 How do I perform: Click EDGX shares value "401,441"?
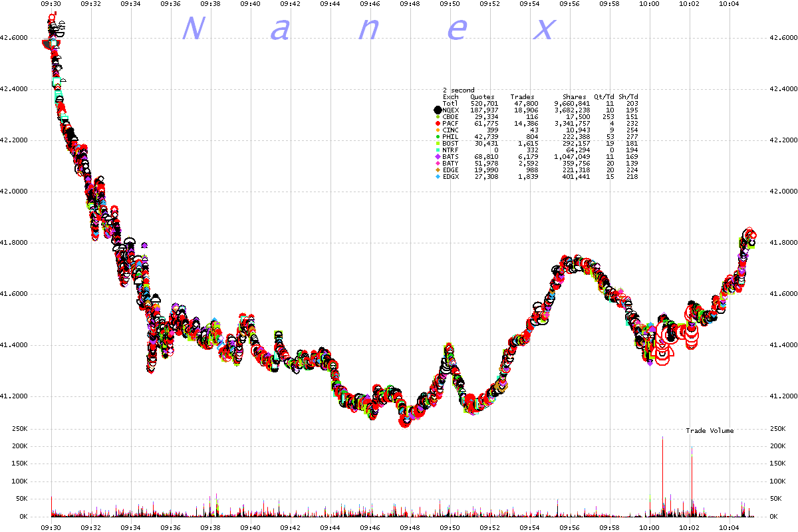click(577, 177)
